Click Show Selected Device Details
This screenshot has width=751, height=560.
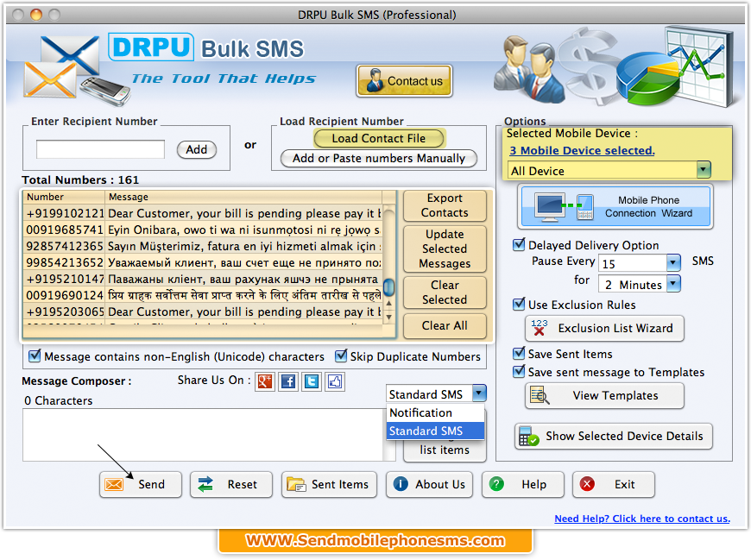614,436
